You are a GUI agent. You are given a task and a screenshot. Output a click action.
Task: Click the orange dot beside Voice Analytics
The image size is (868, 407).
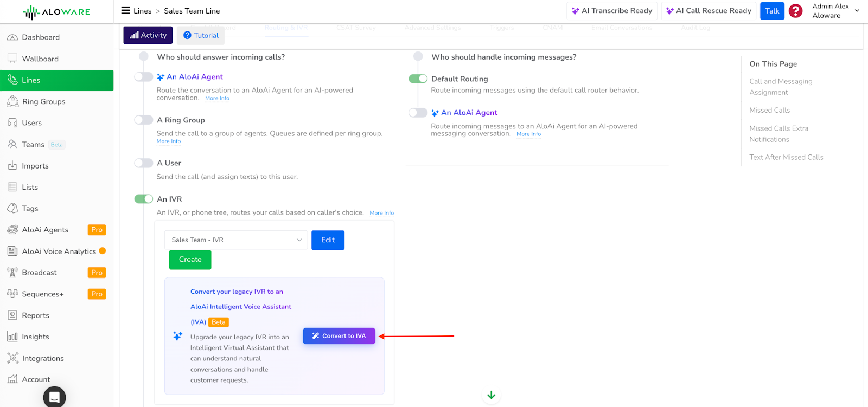pyautogui.click(x=103, y=251)
